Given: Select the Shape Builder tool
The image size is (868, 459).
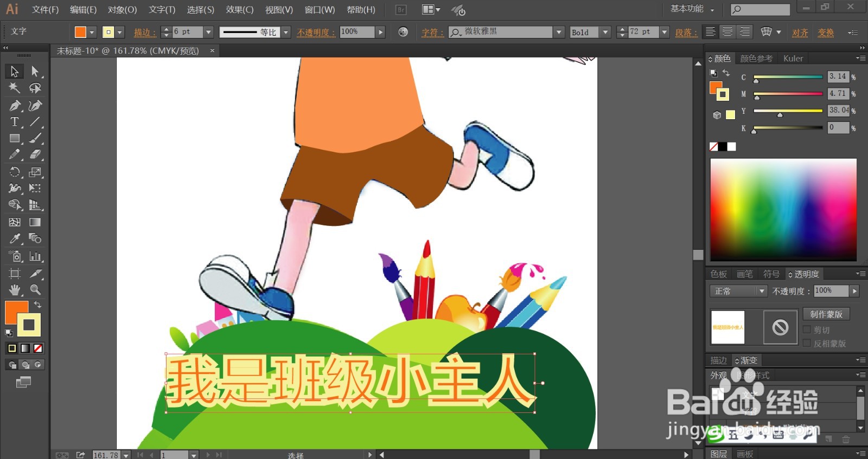Looking at the screenshot, I should [x=15, y=205].
